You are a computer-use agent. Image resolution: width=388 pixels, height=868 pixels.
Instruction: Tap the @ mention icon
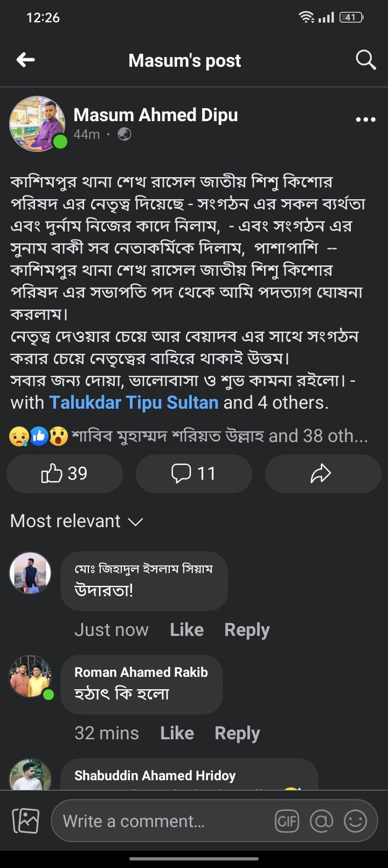point(321,821)
